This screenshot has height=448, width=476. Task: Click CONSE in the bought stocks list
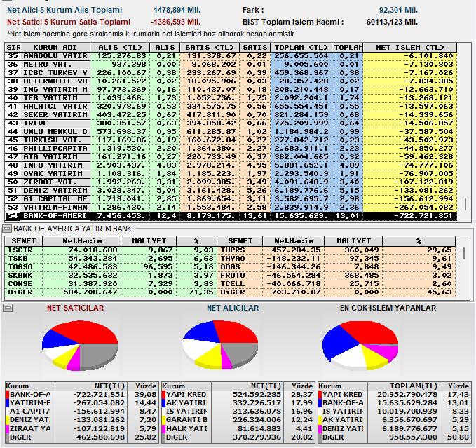click(20, 284)
